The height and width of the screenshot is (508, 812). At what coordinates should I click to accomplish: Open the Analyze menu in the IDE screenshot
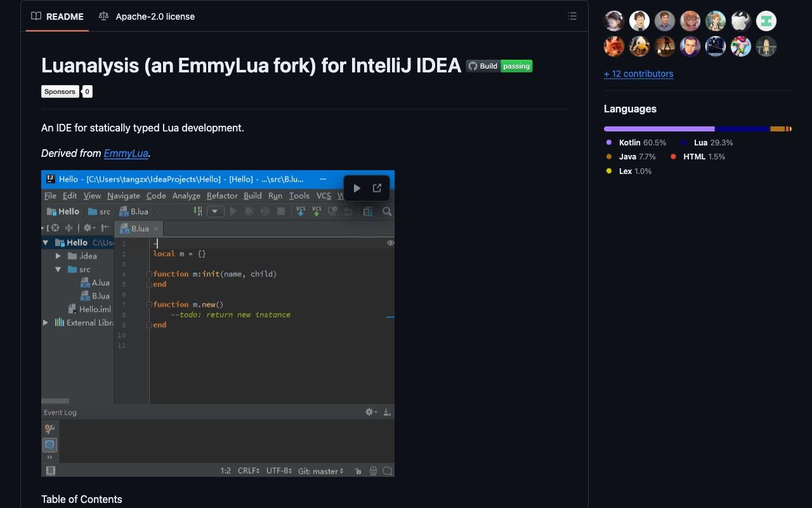(187, 196)
